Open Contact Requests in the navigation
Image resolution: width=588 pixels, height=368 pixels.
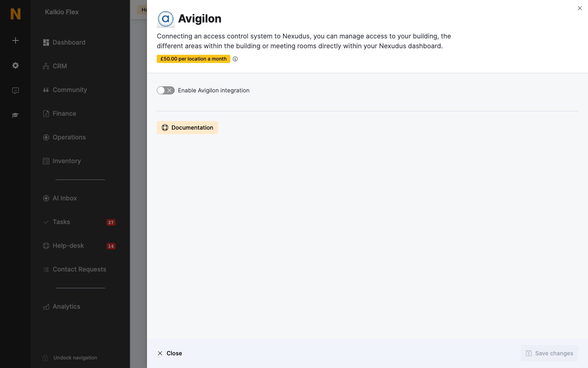pyautogui.click(x=75, y=269)
